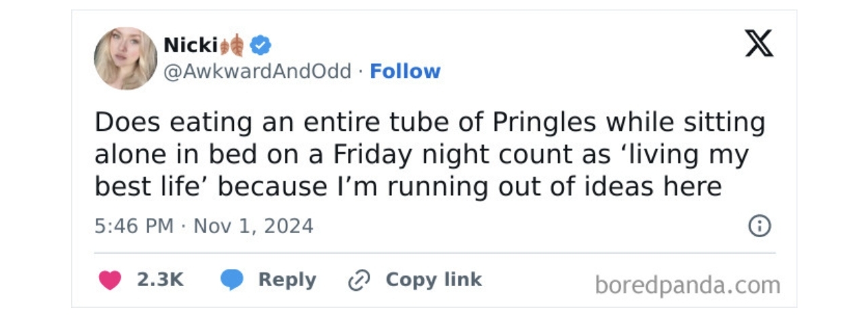Click the Copy link text
The width and height of the screenshot is (868, 324).
point(434,279)
